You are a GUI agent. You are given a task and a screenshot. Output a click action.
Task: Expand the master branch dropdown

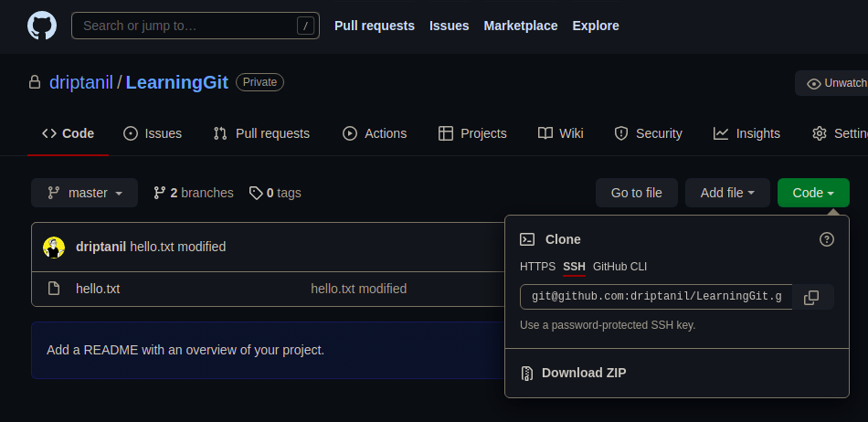tap(84, 193)
